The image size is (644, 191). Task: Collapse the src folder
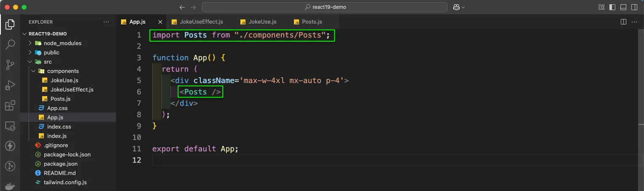(x=68, y=62)
